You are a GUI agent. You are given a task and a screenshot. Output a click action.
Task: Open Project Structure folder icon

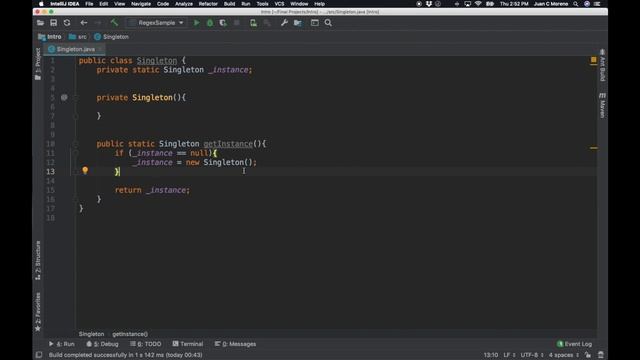(298, 23)
